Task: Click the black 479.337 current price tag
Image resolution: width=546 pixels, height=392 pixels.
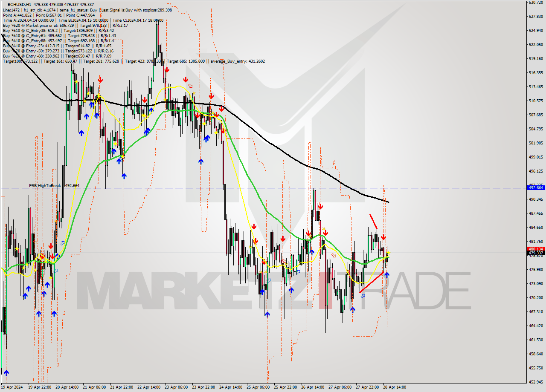Action: (x=536, y=253)
